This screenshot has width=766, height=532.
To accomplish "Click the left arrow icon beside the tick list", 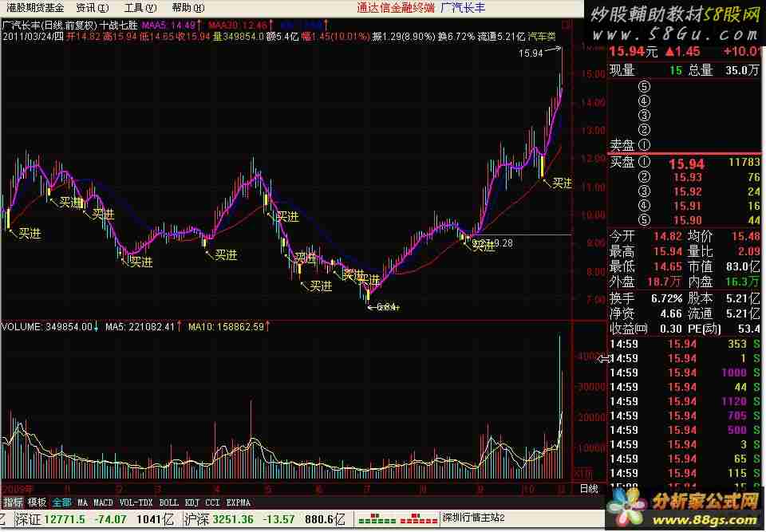I will tap(604, 359).
